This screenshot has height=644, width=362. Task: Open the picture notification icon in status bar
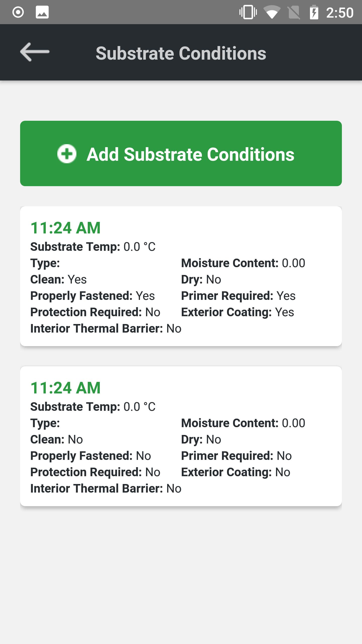42,12
